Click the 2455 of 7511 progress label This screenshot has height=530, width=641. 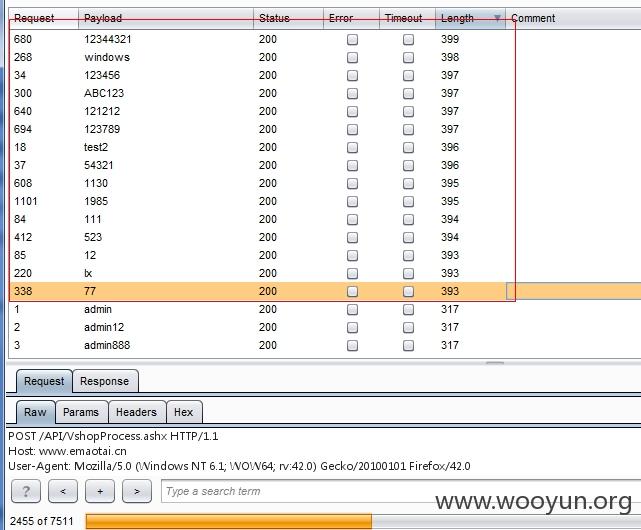(x=42, y=521)
